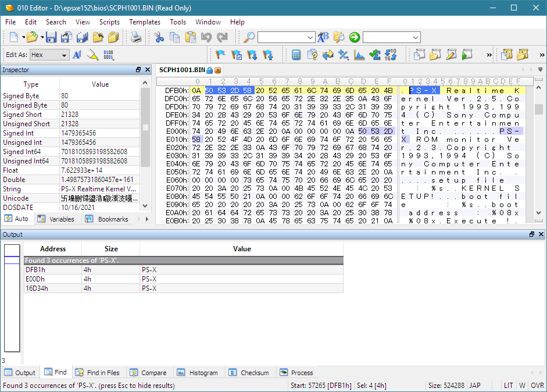Click the highlighter marker icon
This screenshot has width=547, height=392.
(x=92, y=55)
